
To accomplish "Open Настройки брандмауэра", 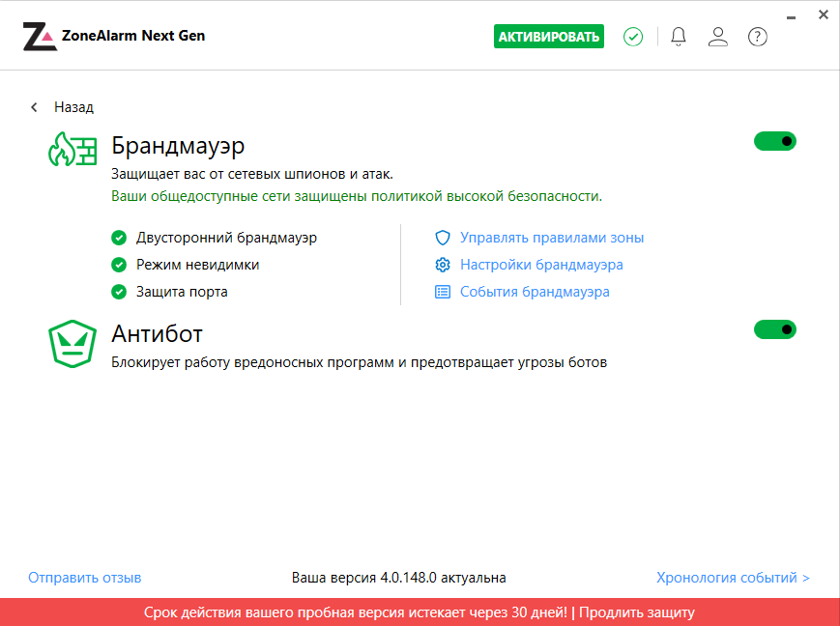I will click(x=541, y=265).
